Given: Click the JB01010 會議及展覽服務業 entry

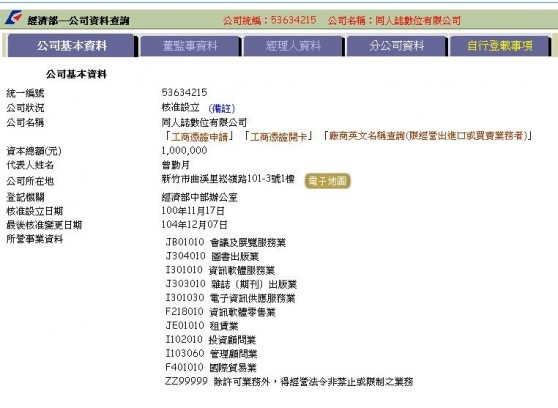Looking at the screenshot, I should coord(226,242).
